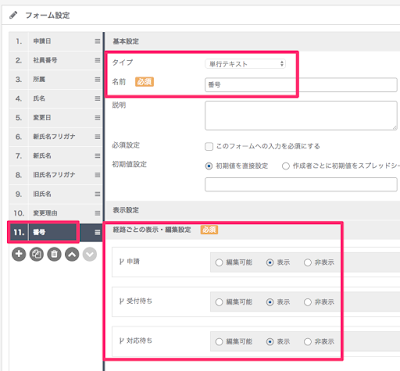Viewport: 400px width, 371px height.
Task: Open the タイプ dropdown showing 単行テキスト
Action: coord(245,64)
